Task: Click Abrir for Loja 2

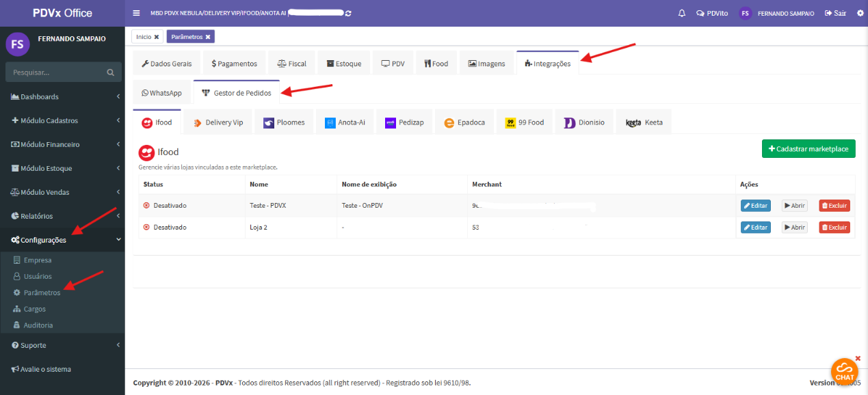Action: pyautogui.click(x=795, y=228)
